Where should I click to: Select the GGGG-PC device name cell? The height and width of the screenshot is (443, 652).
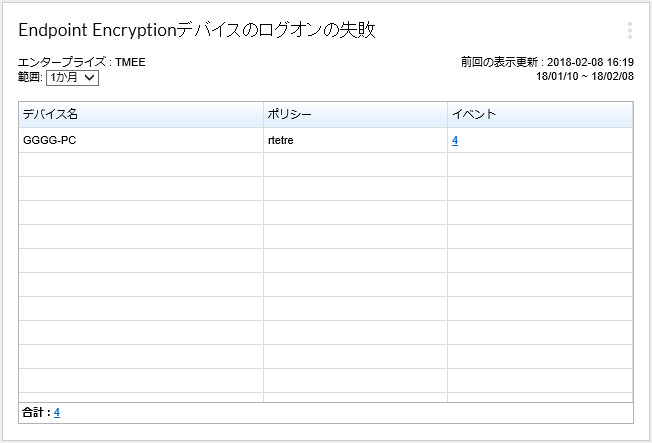pyautogui.click(x=50, y=141)
